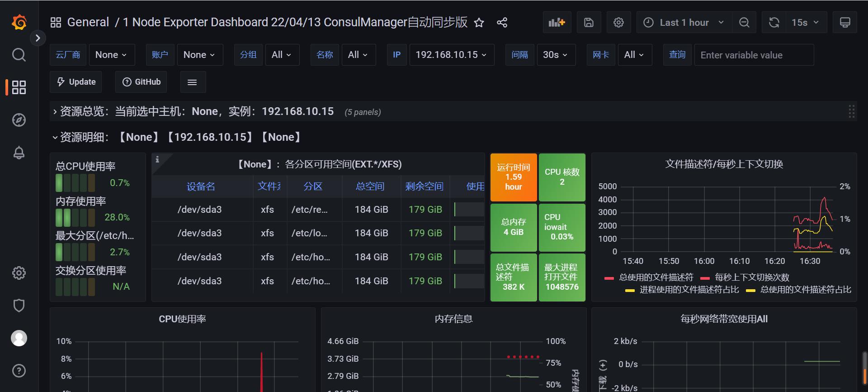868x392 pixels.
Task: Sort table by 剩余空间 column
Action: coord(425,186)
